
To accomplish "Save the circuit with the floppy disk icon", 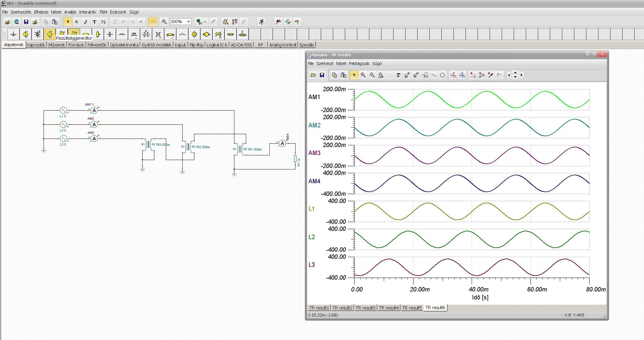I will point(26,22).
